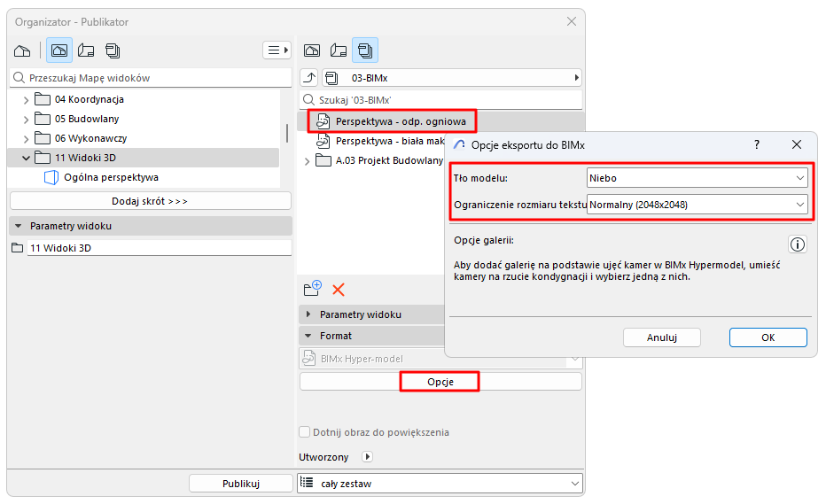Click the folder icon beside 11 Widoki 3D field
Image resolution: width=826 pixels, height=504 pixels.
pos(18,247)
